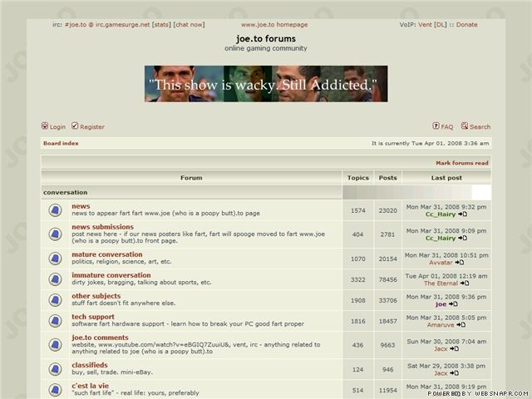View Cc_Hairy profile in news row

point(441,214)
